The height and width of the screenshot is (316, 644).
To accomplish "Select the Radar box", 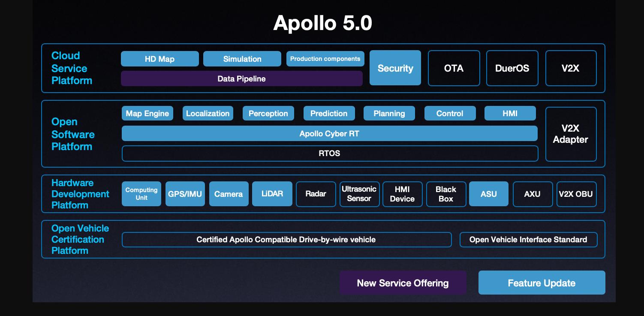I will [x=316, y=194].
